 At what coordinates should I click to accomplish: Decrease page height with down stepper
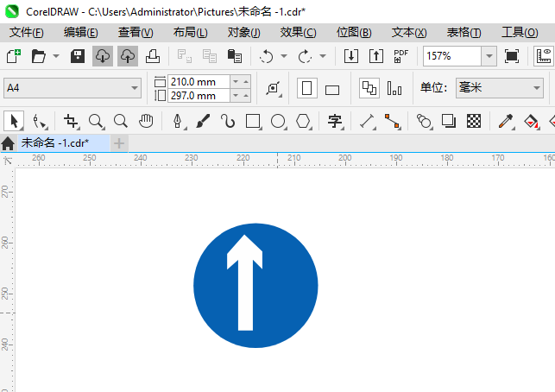[x=236, y=96]
